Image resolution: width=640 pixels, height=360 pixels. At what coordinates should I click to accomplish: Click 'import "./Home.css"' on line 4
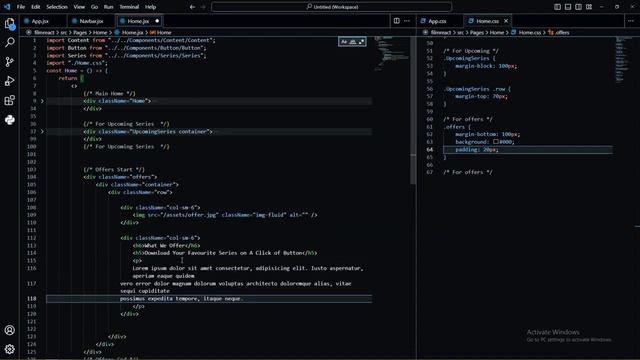click(x=77, y=63)
